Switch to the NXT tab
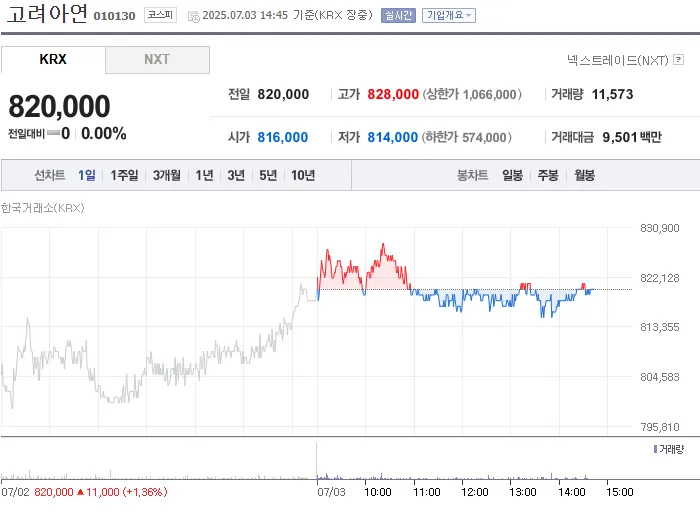This screenshot has width=700, height=515. pos(157,59)
